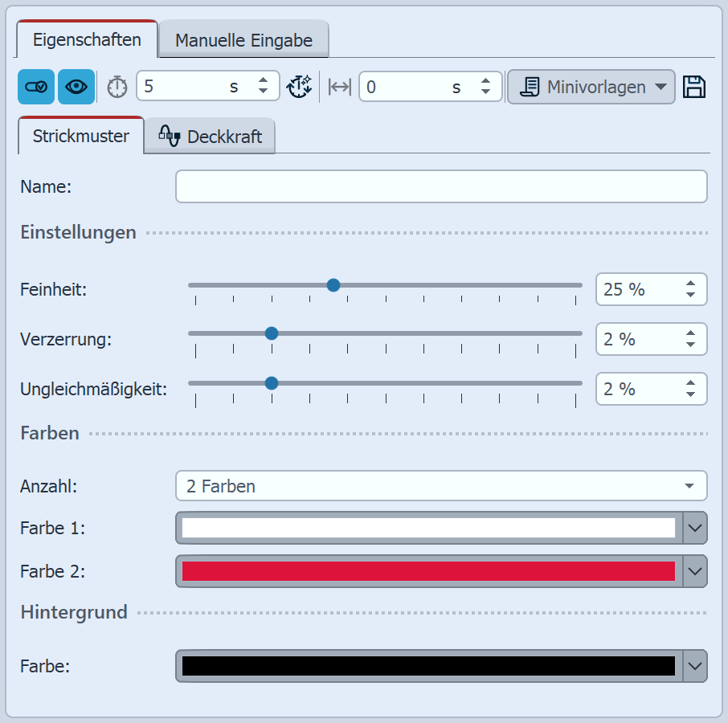Open the Deckkraft tab

(x=210, y=137)
